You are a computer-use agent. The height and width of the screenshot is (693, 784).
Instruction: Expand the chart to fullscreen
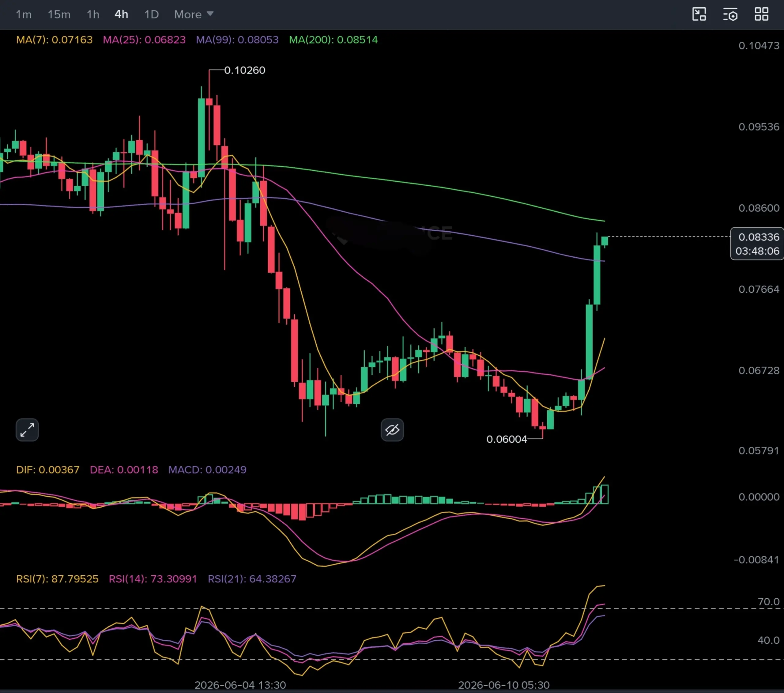(27, 430)
